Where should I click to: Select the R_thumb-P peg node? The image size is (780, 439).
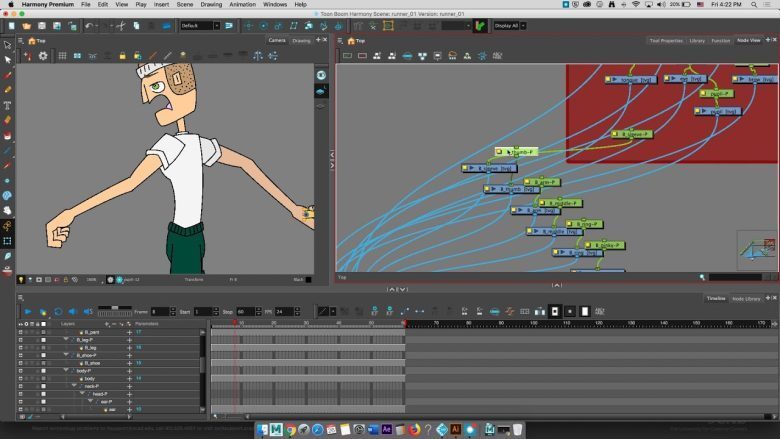[x=517, y=152]
